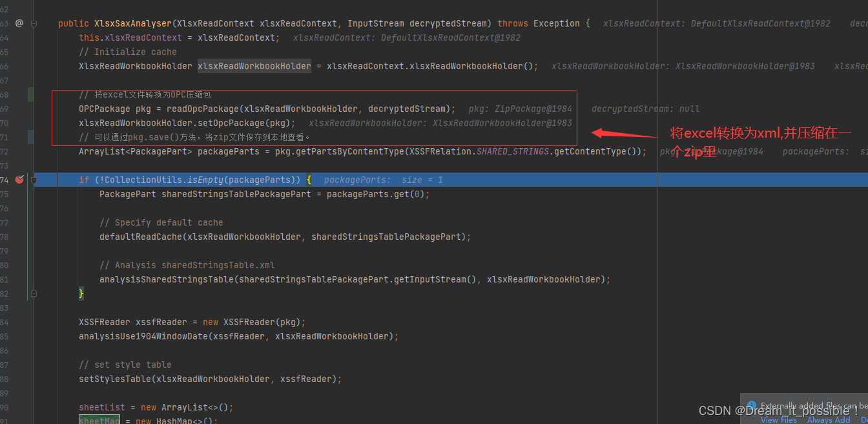Select the highlighted xlsxReadWorkbookHolder variable
The height and width of the screenshot is (424, 868).
253,66
